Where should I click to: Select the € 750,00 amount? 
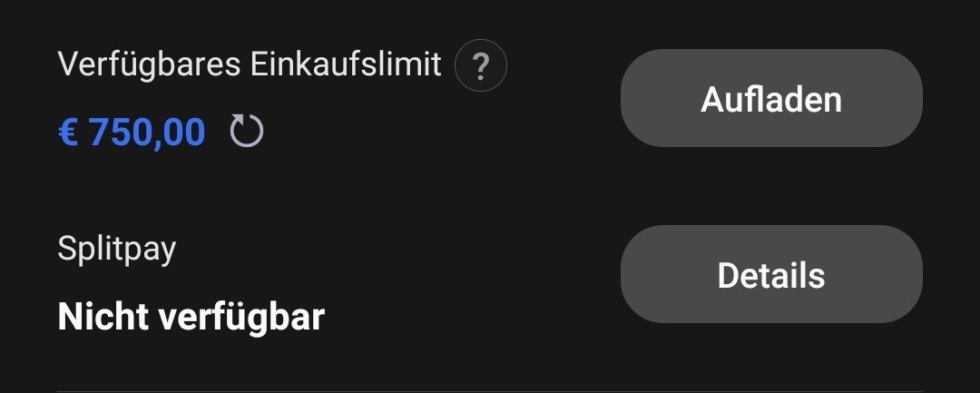pos(132,132)
